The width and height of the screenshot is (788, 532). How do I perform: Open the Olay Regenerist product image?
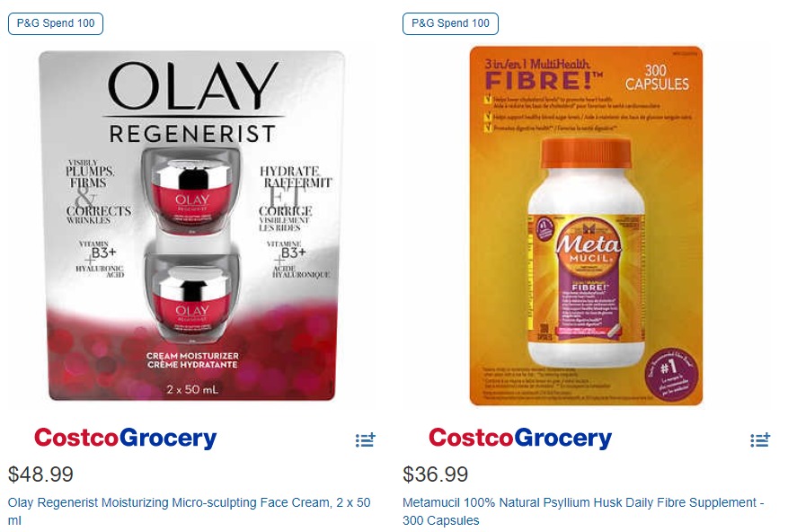pyautogui.click(x=192, y=226)
